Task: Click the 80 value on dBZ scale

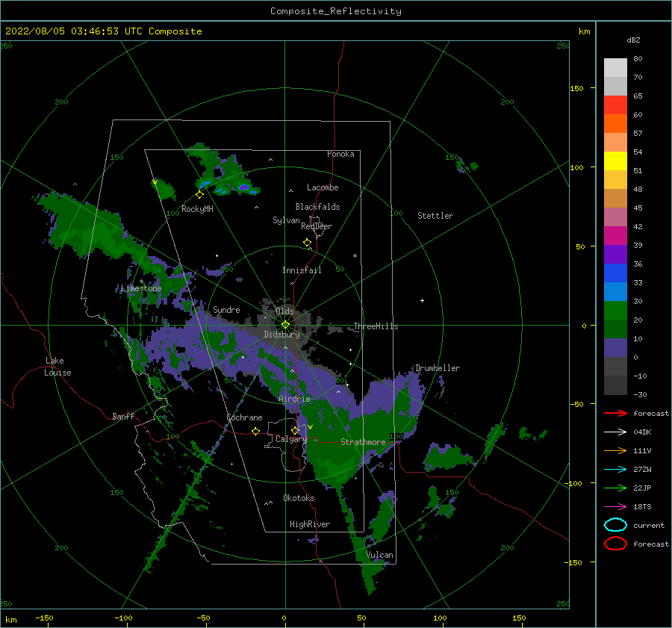Action: click(638, 59)
